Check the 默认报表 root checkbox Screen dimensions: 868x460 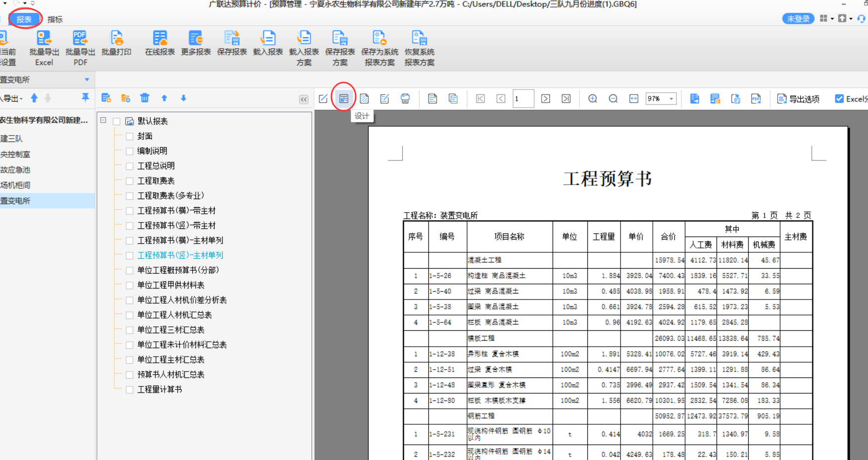(x=117, y=121)
